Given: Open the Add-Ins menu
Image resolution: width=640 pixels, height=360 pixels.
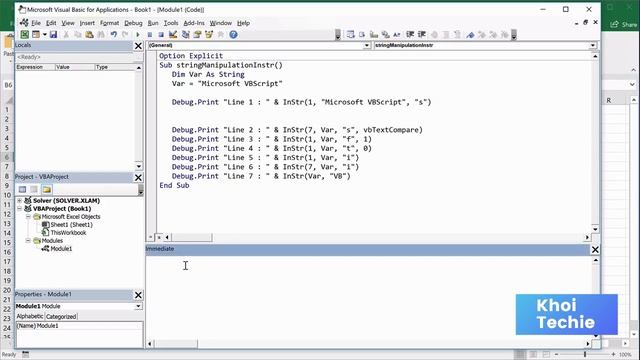Looking at the screenshot, I should coord(194,23).
